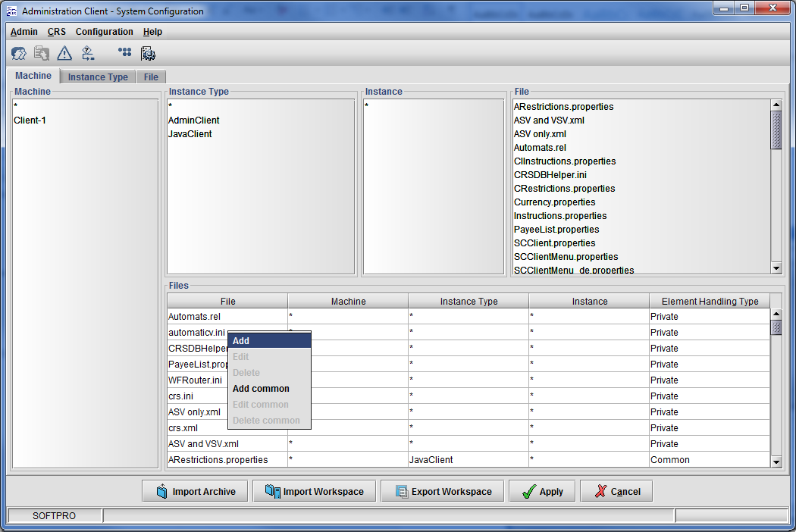Click the greyed document search toolbar icon
The width and height of the screenshot is (796, 532).
42,53
